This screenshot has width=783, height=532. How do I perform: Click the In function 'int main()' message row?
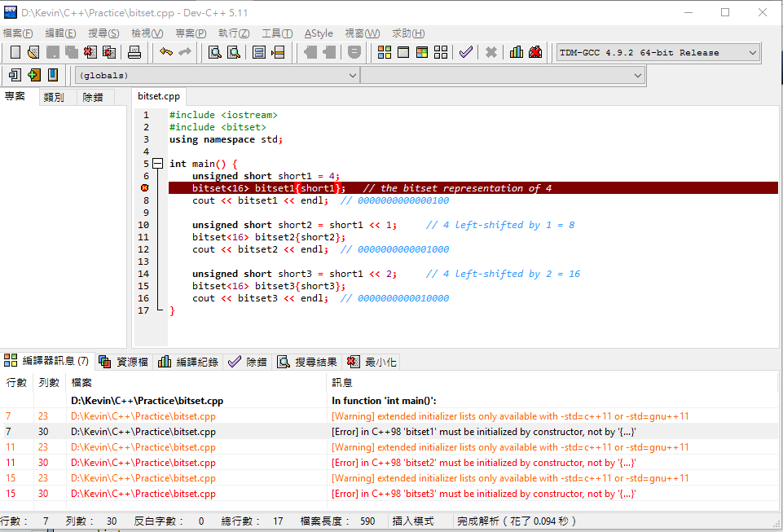click(x=389, y=401)
